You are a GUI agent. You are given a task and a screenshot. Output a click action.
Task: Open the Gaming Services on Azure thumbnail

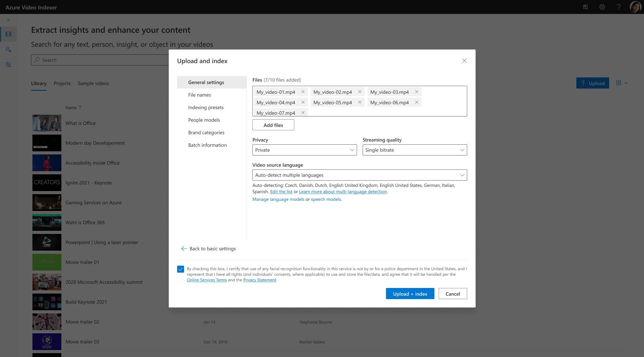[47, 203]
